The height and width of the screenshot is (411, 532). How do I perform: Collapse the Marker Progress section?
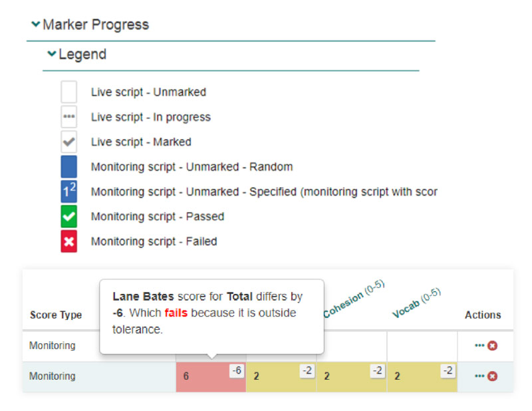coord(36,25)
